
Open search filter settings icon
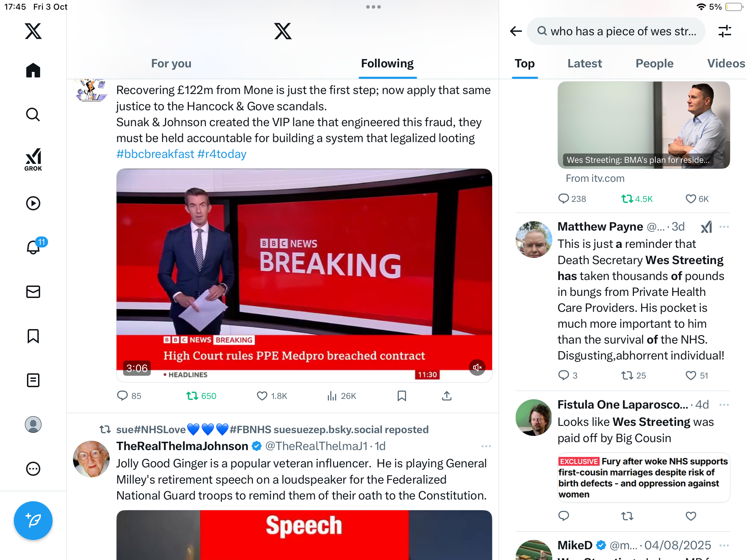[725, 31]
